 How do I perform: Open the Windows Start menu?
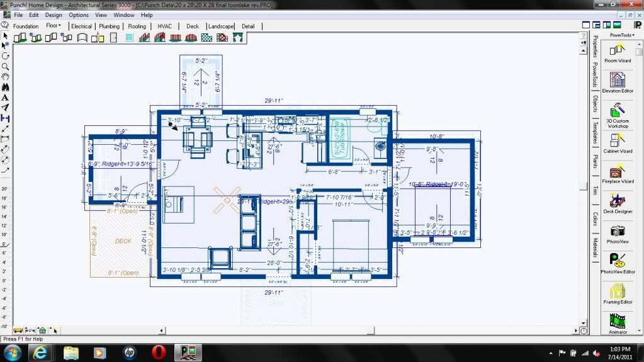coord(13,353)
